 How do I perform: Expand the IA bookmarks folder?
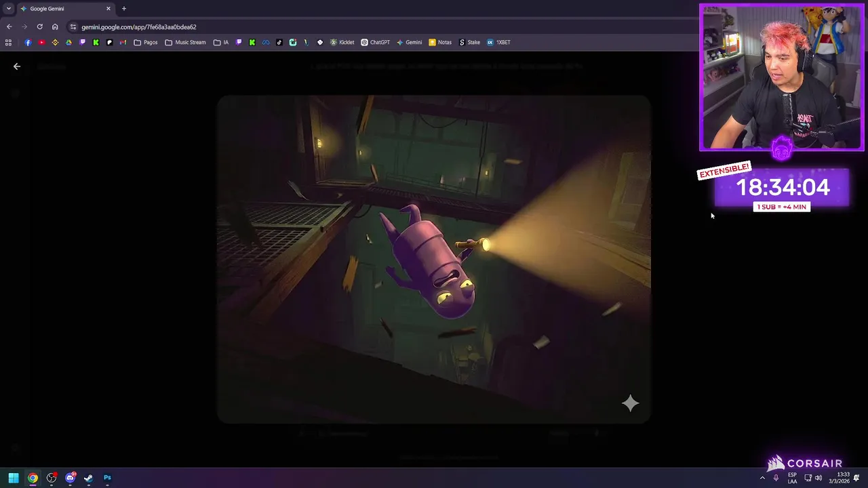221,42
